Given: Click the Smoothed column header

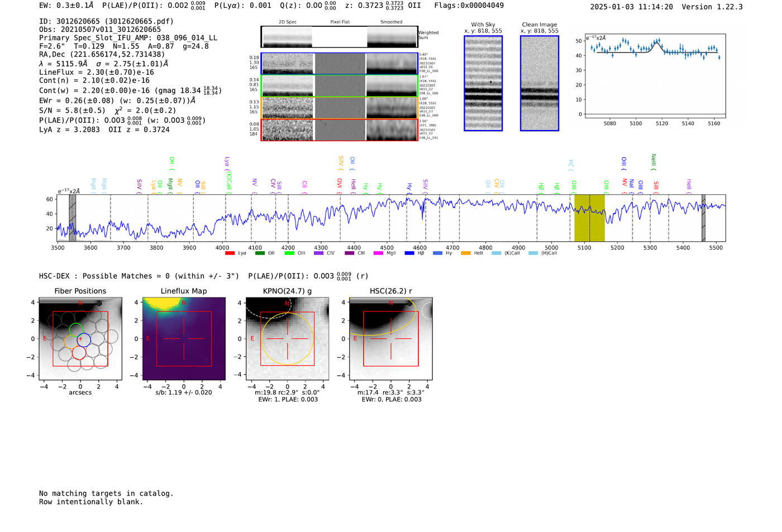Looking at the screenshot, I should [x=392, y=22].
